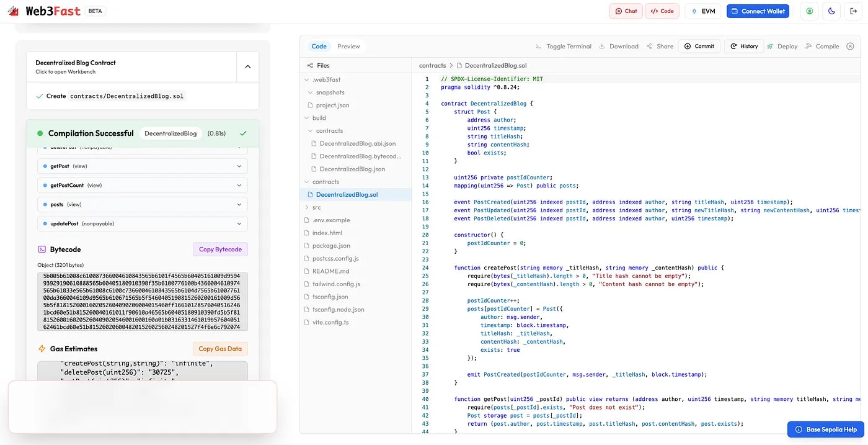Open the Files panel icon
This screenshot has height=445, width=868.
point(310,65)
